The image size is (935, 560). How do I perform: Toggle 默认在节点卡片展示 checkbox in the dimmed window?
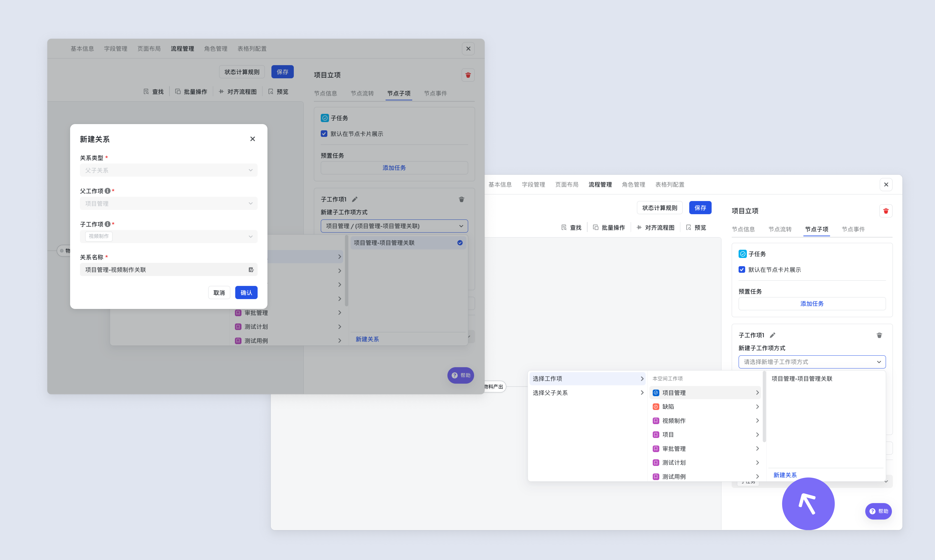pos(324,134)
